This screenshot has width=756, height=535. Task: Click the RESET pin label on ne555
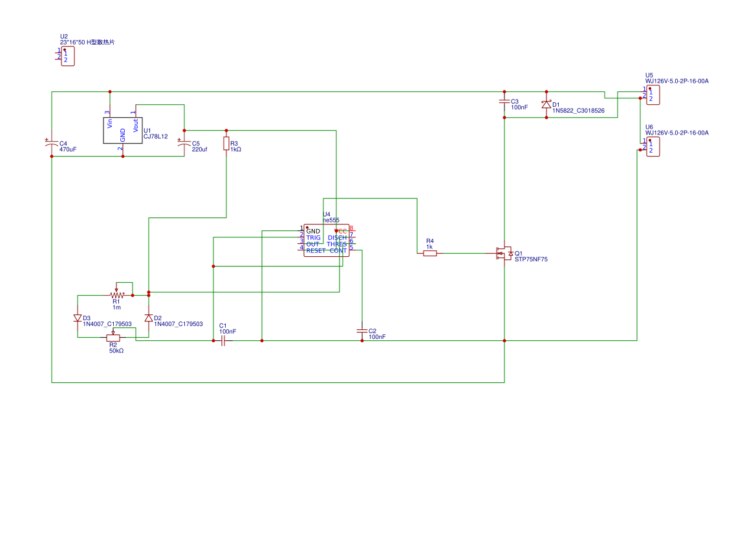point(316,251)
